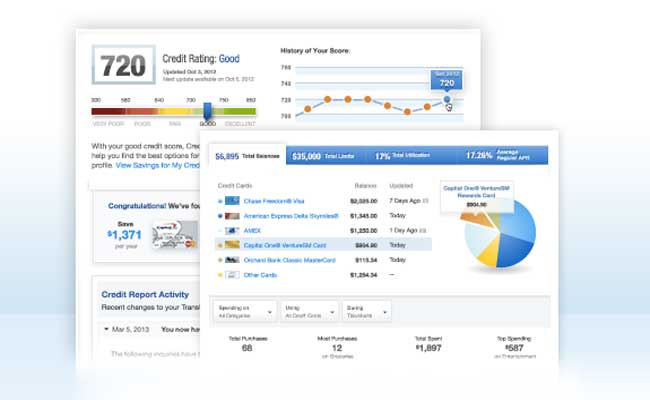The width and height of the screenshot is (650, 400).
Task: Open the View Savings for My Credit link
Action: pos(158,165)
